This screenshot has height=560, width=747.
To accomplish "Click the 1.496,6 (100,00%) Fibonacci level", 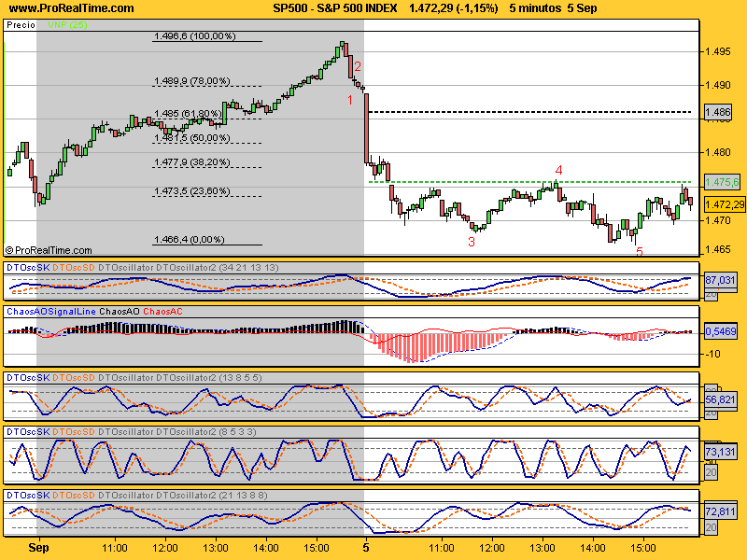I will (195, 36).
